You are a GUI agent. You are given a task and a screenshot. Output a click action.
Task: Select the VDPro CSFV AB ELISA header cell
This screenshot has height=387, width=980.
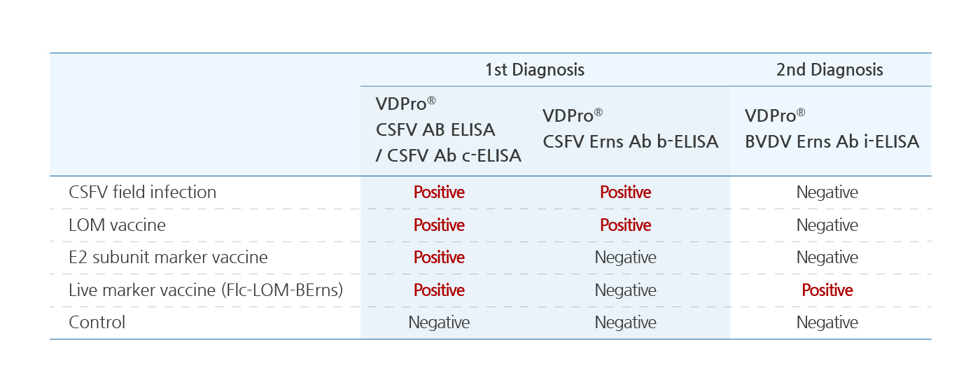[x=449, y=130]
